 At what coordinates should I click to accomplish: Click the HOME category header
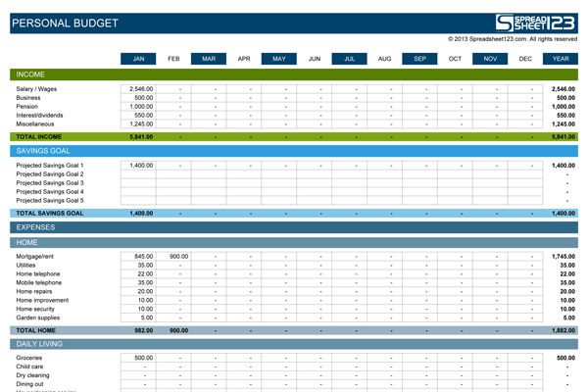point(294,242)
